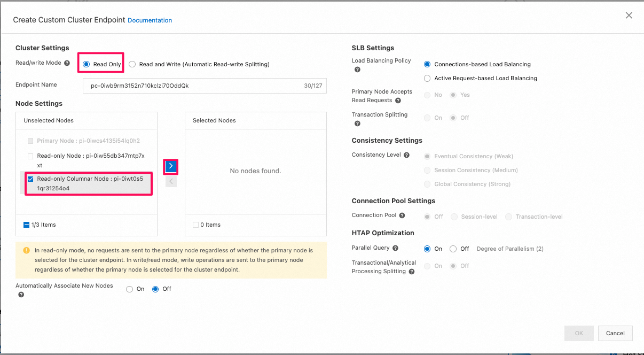Click help icon under Load Balancing Policy
Viewport: 644px width, 355px height.
(357, 70)
